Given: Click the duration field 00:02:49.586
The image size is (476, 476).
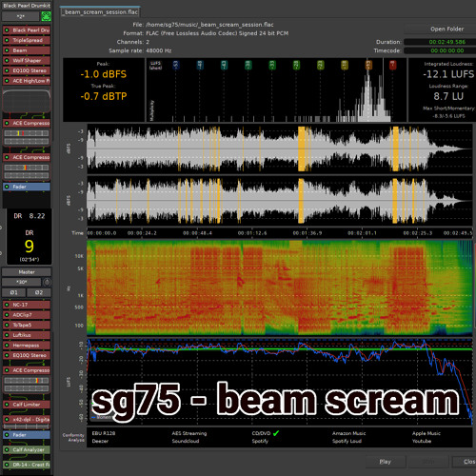Looking at the screenshot, I should pos(440,42).
